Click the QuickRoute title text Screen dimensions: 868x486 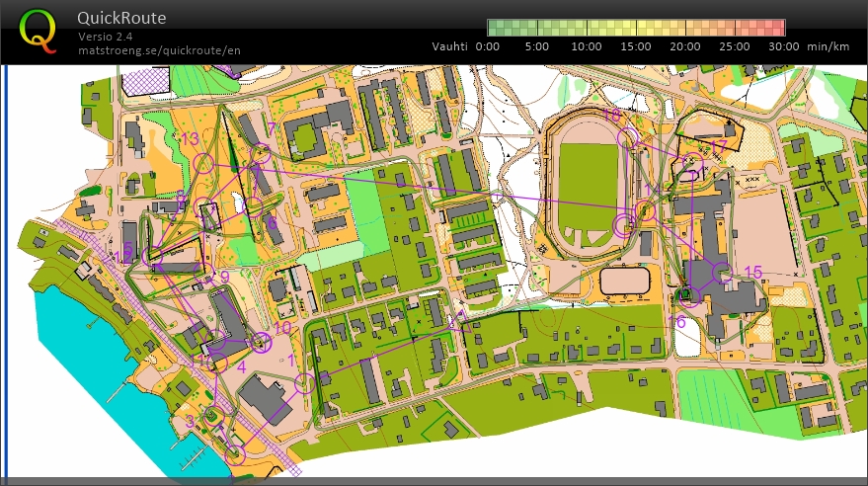coord(121,18)
